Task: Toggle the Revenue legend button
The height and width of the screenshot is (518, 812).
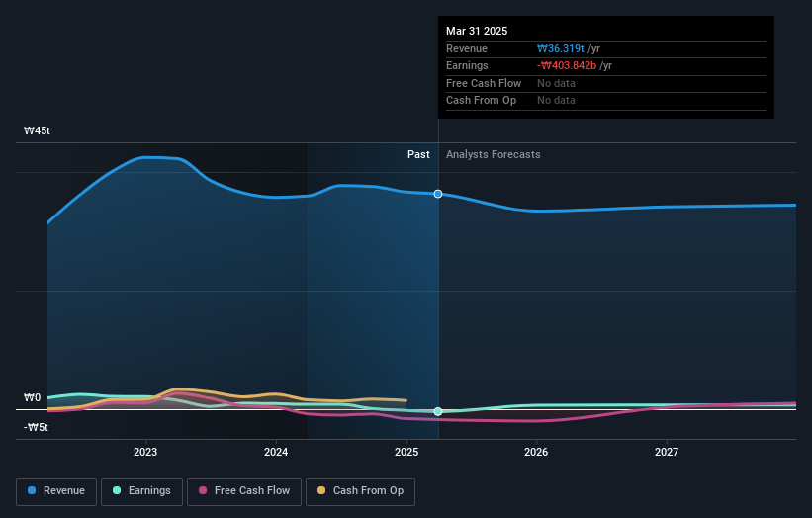Action: 56,491
